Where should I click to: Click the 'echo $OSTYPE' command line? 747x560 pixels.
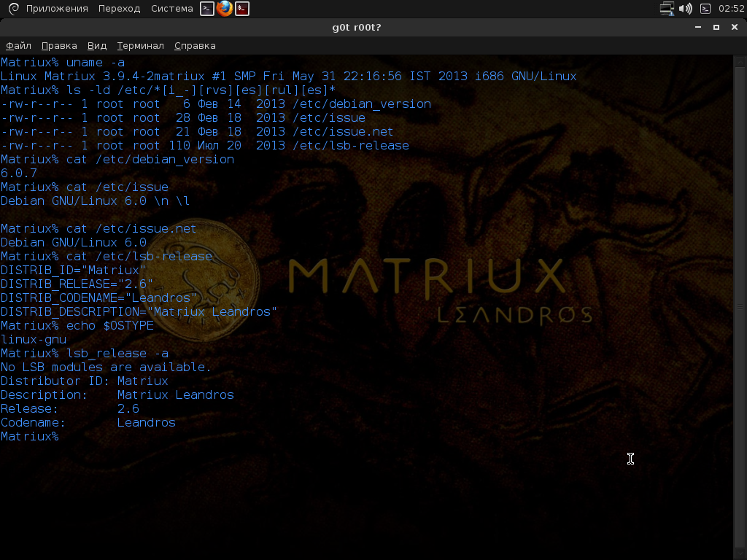(77, 325)
